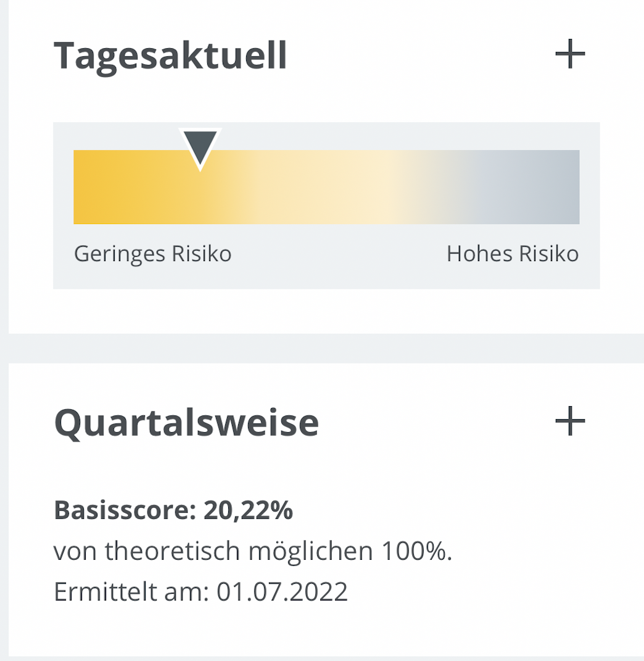This screenshot has width=644, height=661.
Task: Click the 20,22% score value
Action: pyautogui.click(x=248, y=510)
